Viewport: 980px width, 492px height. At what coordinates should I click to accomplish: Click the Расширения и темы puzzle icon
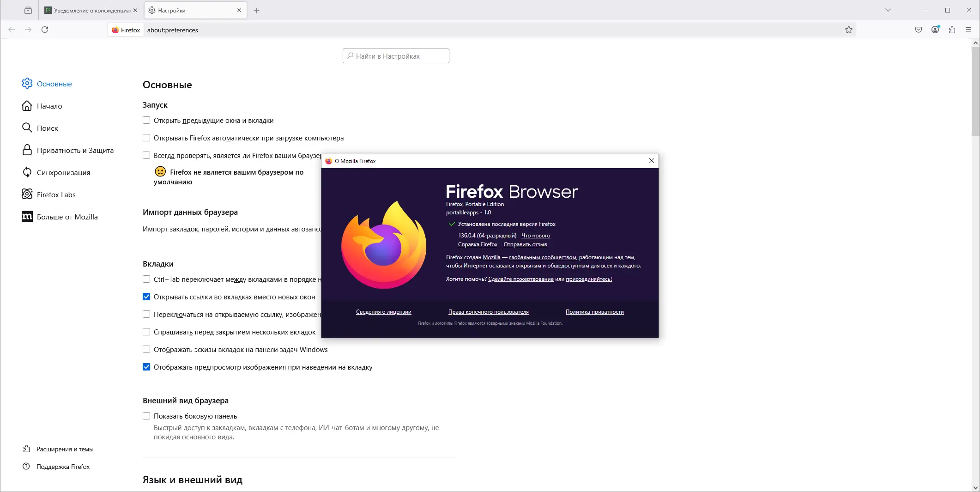(x=26, y=449)
